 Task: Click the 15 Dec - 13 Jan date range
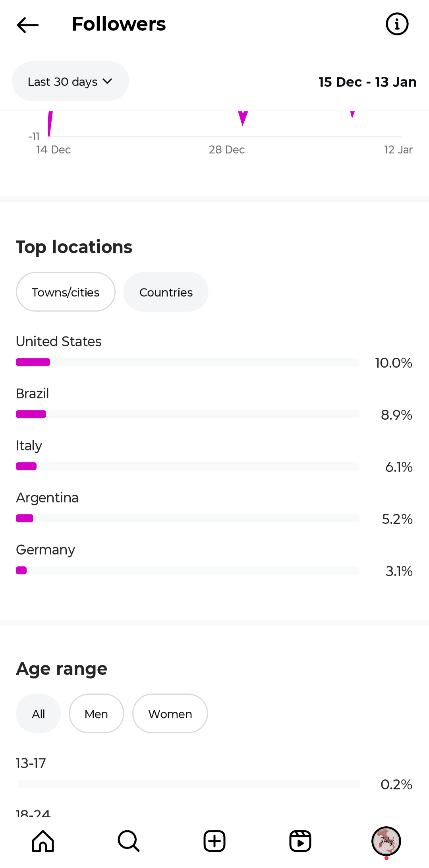click(367, 82)
